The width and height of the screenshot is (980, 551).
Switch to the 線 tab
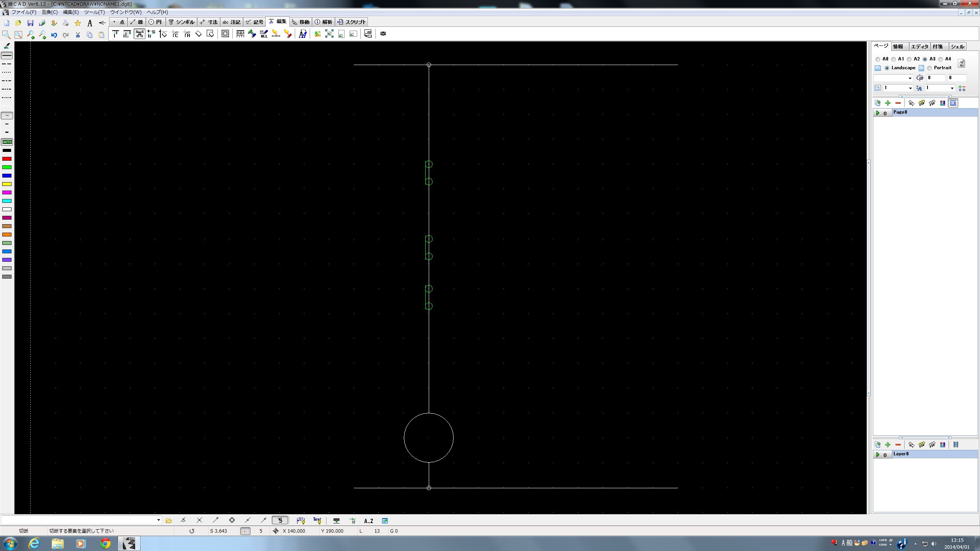(137, 22)
